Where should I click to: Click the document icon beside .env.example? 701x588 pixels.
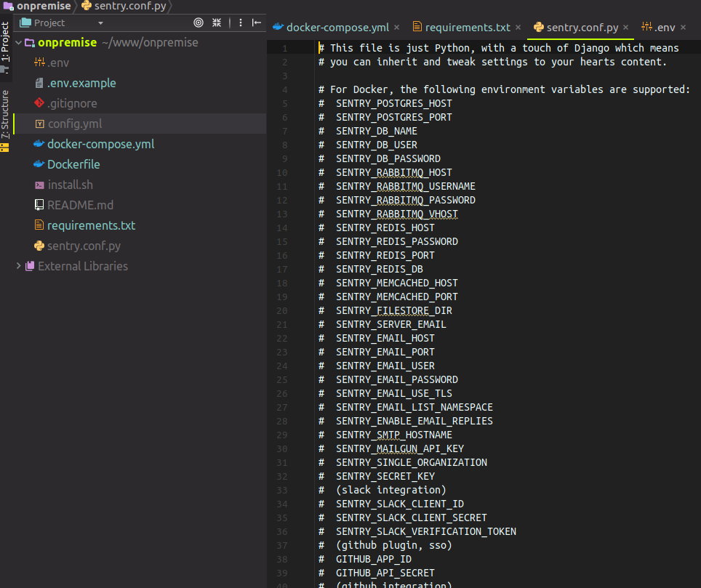coord(39,83)
